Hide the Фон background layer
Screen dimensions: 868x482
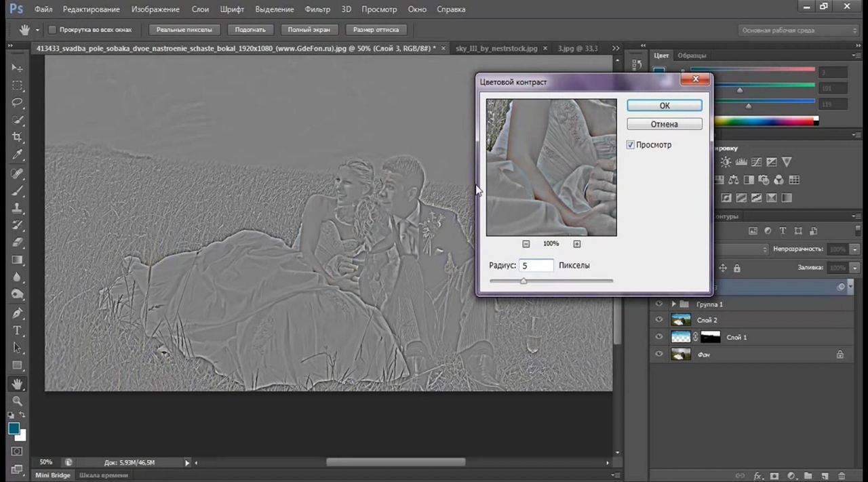pyautogui.click(x=658, y=354)
